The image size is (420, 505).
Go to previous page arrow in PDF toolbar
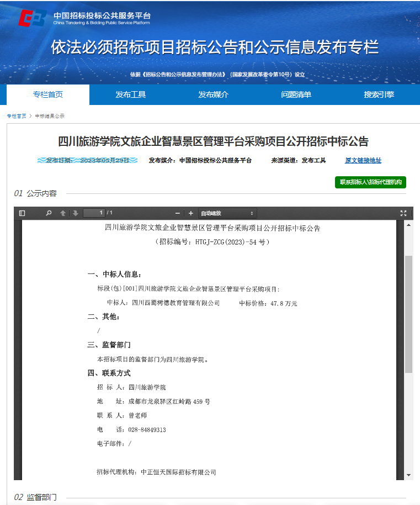tap(63, 213)
